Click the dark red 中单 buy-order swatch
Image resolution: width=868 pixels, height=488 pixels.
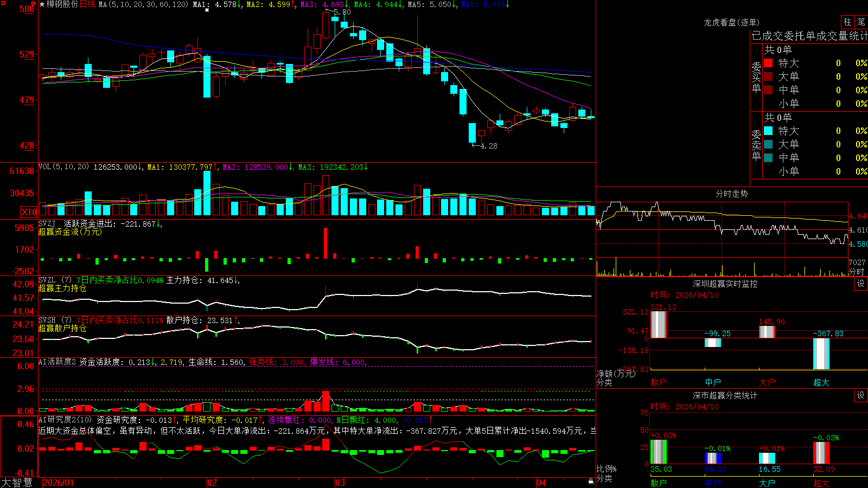pyautogui.click(x=768, y=90)
